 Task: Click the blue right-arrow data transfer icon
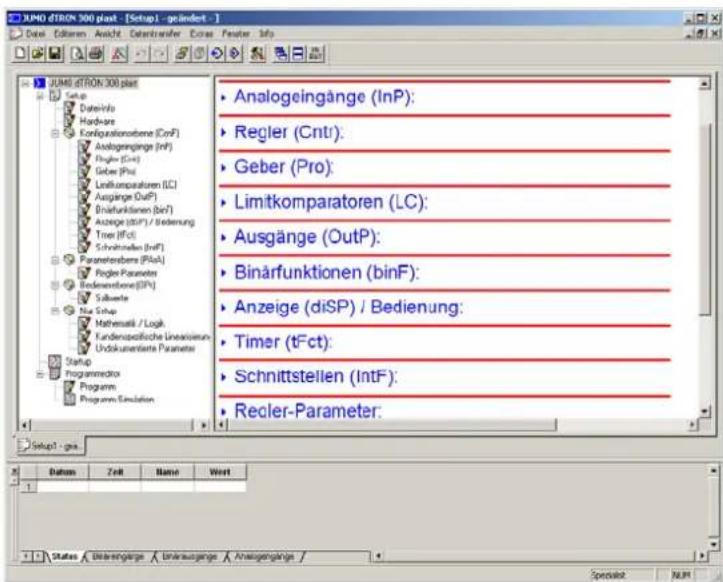point(235,53)
